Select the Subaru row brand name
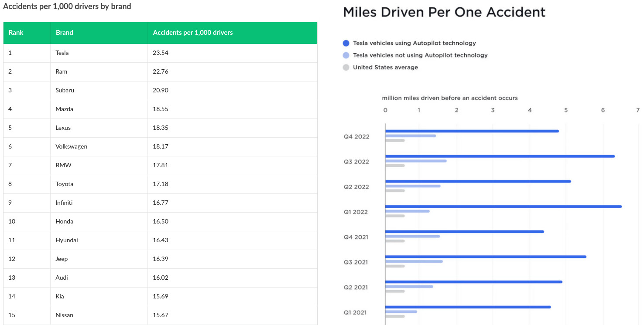 65,90
